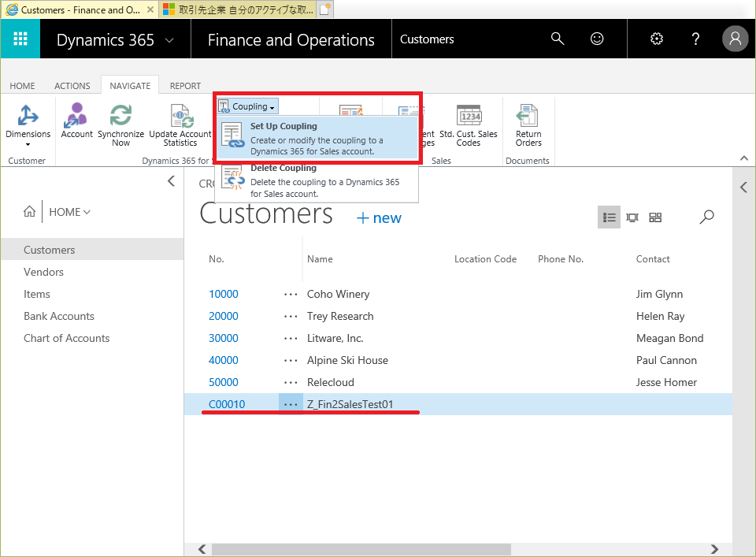Switch to the Japanese browser tab
Screen dimensions: 756x557
tap(238, 9)
